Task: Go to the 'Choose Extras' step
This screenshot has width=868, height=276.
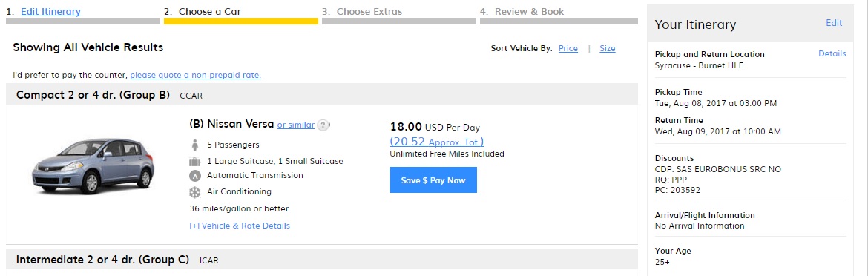Action: tap(369, 11)
